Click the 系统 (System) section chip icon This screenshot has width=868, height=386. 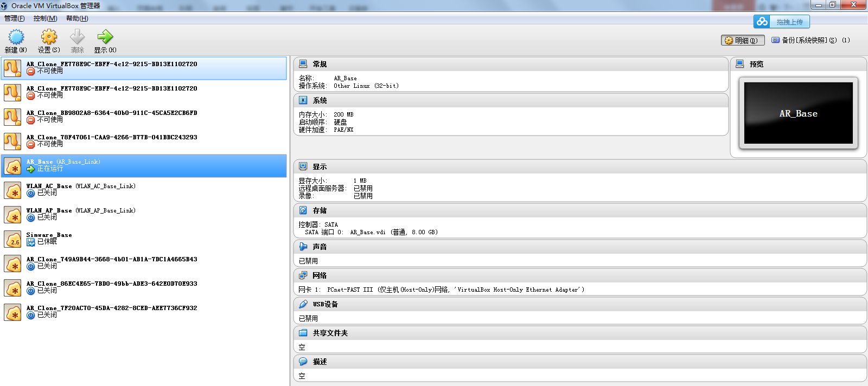coord(303,100)
